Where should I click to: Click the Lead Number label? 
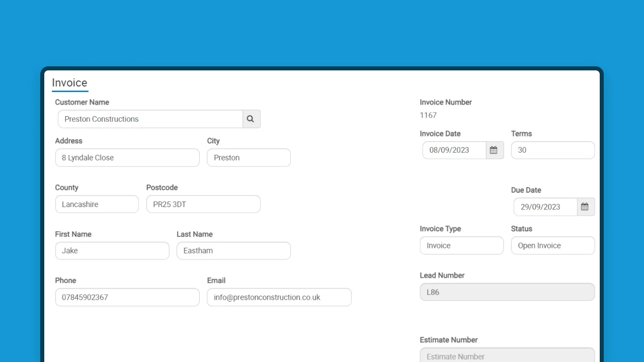442,276
